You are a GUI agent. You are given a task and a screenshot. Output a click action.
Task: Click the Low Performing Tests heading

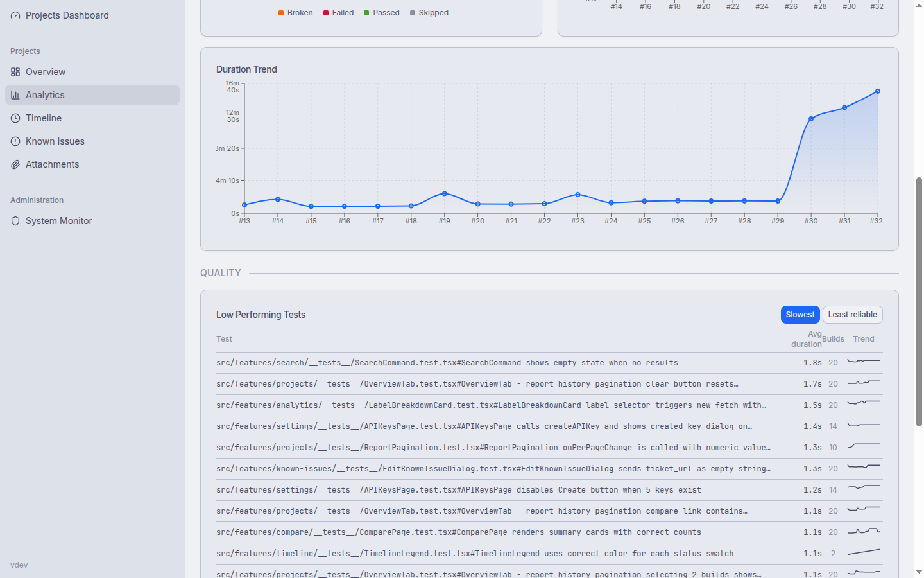point(261,315)
